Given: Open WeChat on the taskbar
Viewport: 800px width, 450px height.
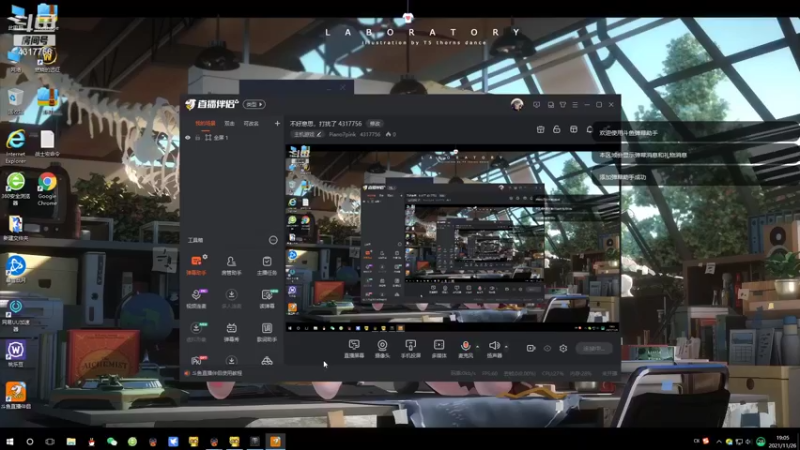Looking at the screenshot, I should [112, 441].
